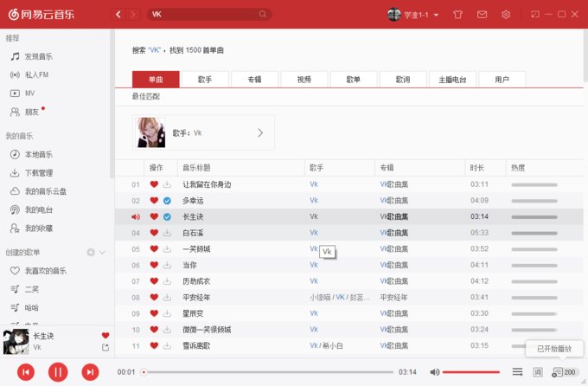
Task: Skip to the next track
Action: [x=90, y=372]
